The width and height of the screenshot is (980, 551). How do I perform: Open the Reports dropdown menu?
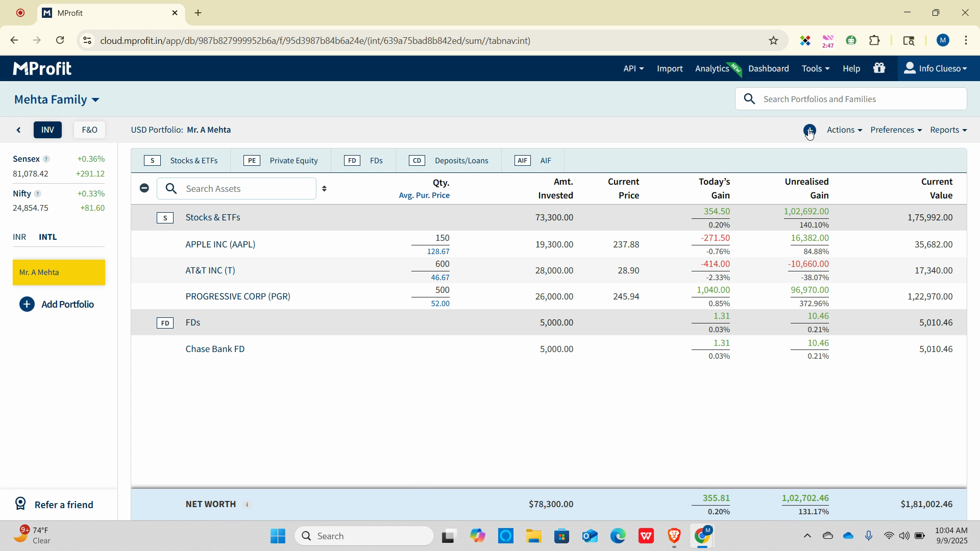[x=948, y=130]
